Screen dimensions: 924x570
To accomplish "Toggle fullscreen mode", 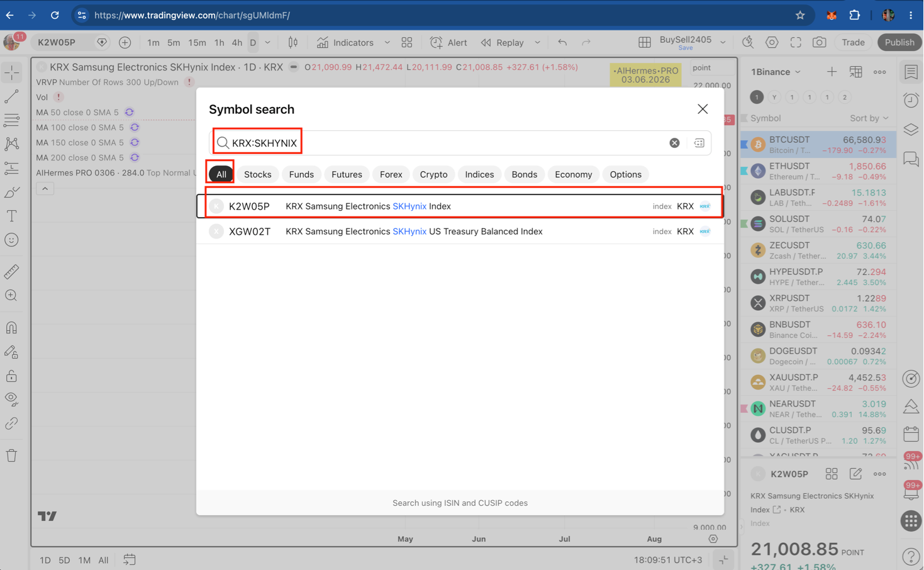I will click(796, 42).
